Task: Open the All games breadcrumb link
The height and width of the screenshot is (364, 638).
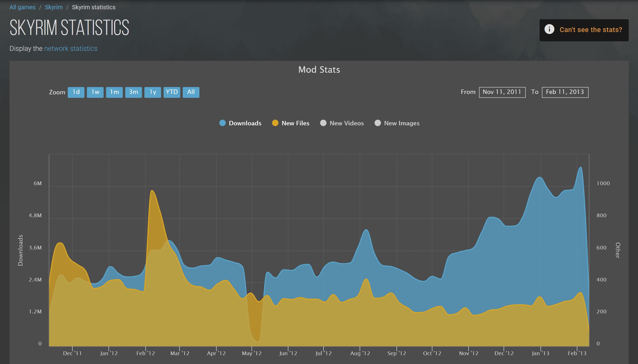Action: click(x=23, y=7)
